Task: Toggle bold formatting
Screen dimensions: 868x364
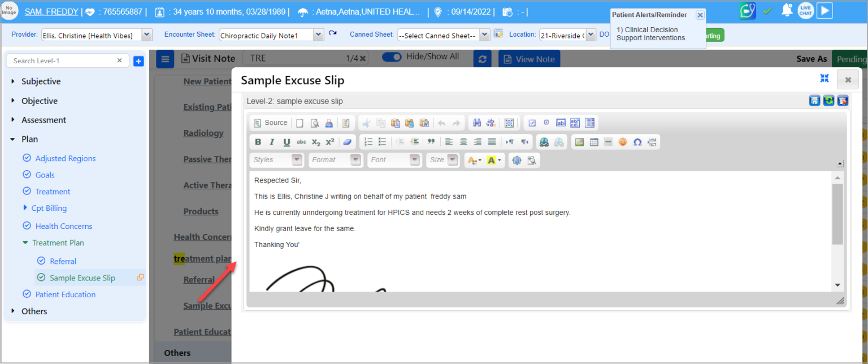Action: 258,141
